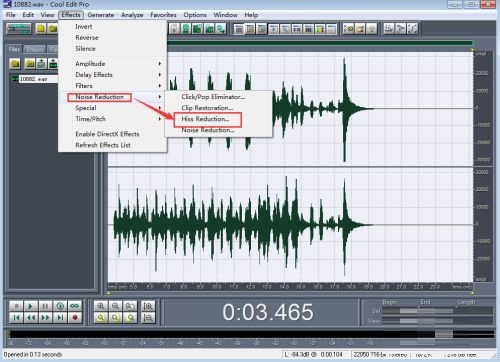
Task: Click the Stop transport button
Action: pos(16,306)
